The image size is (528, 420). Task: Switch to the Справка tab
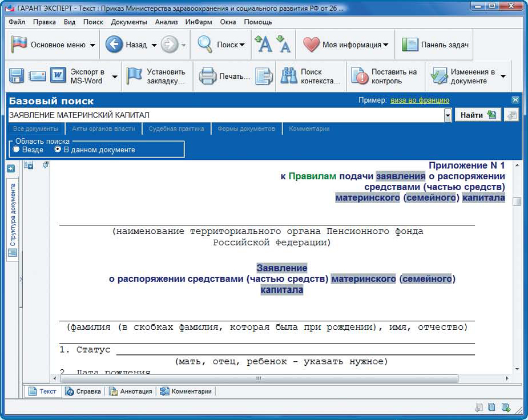83,391
